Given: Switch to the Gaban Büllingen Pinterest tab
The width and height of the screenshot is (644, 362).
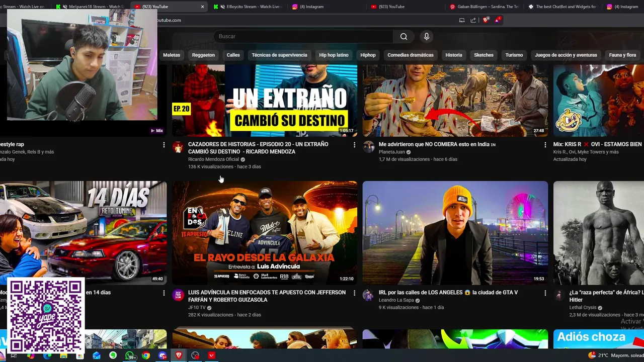Looking at the screenshot, I should (x=483, y=7).
